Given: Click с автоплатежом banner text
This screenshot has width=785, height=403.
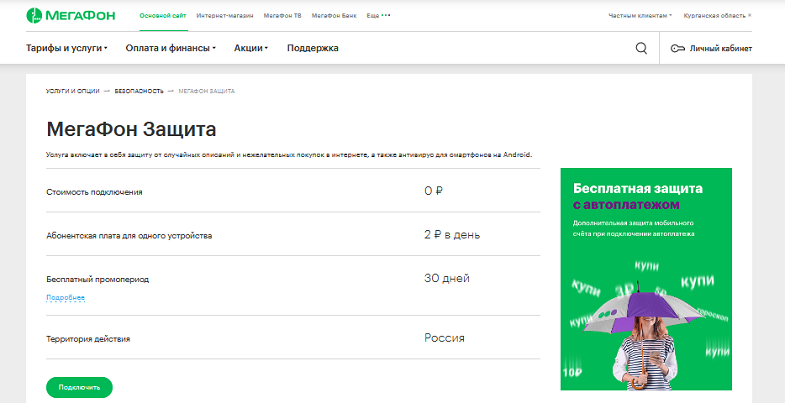Looking at the screenshot, I should (626, 204).
